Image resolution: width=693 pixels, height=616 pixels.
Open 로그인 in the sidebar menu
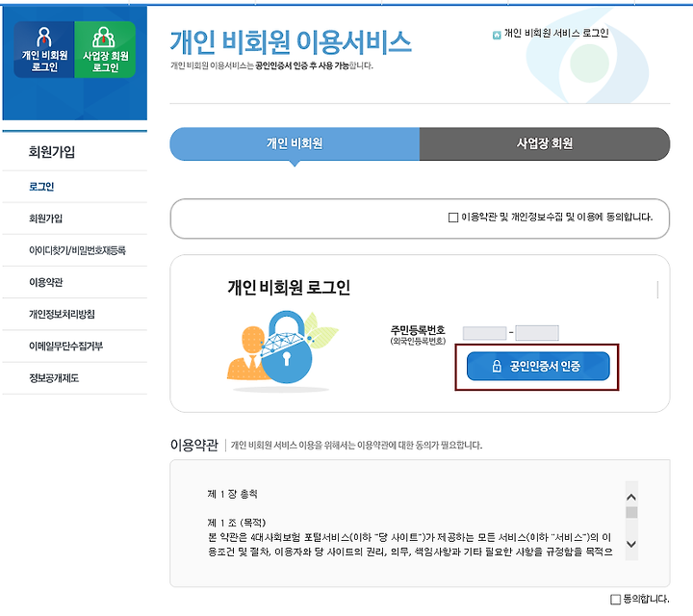(x=41, y=187)
